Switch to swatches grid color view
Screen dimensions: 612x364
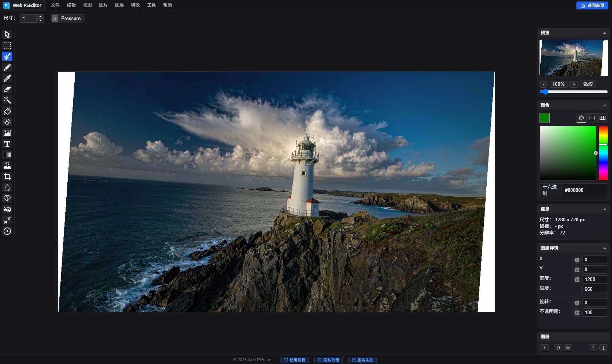pyautogui.click(x=603, y=118)
